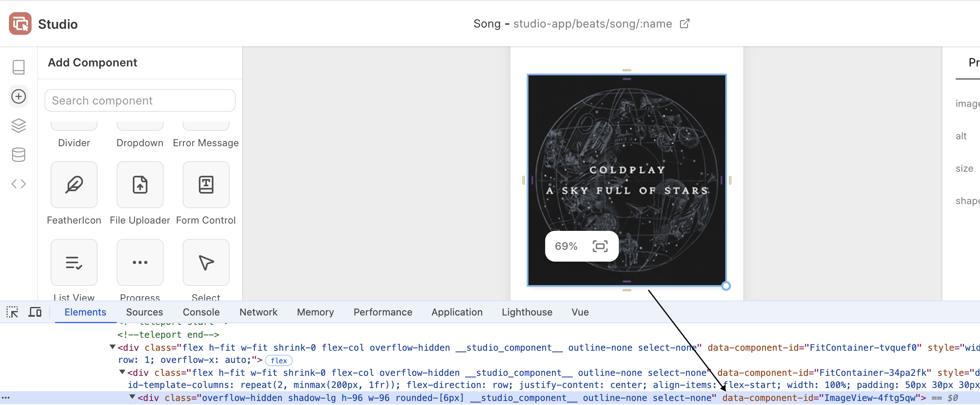The height and width of the screenshot is (405, 980).
Task: Open the Performance tab
Action: tap(383, 312)
